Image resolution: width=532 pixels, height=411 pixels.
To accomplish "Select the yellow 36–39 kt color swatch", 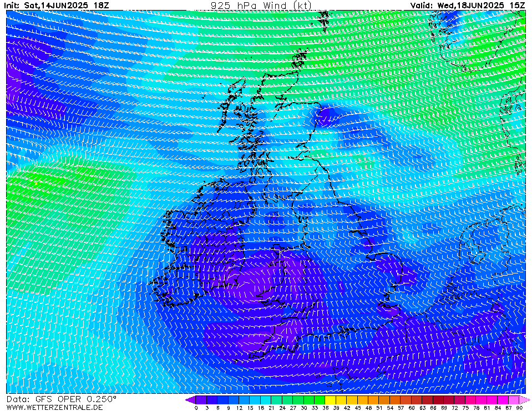I will click(331, 400).
